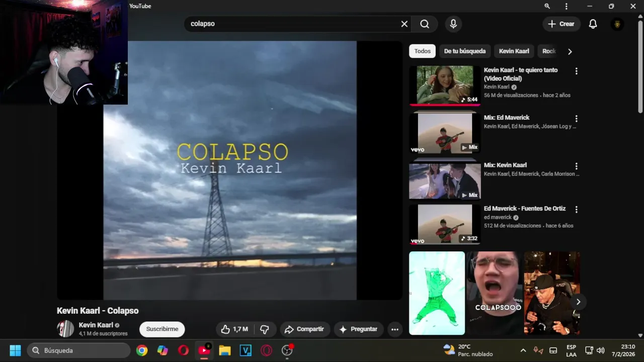
Task: Show hidden system tray icons
Action: (523, 350)
